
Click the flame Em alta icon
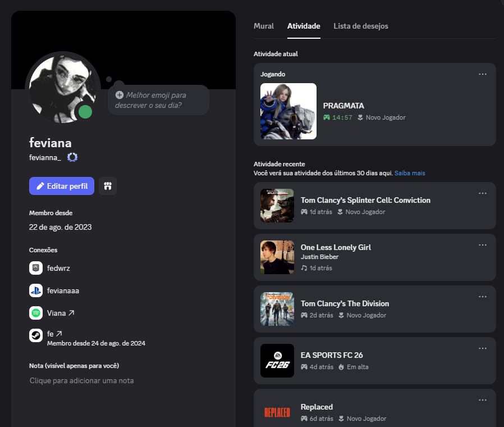(x=341, y=367)
